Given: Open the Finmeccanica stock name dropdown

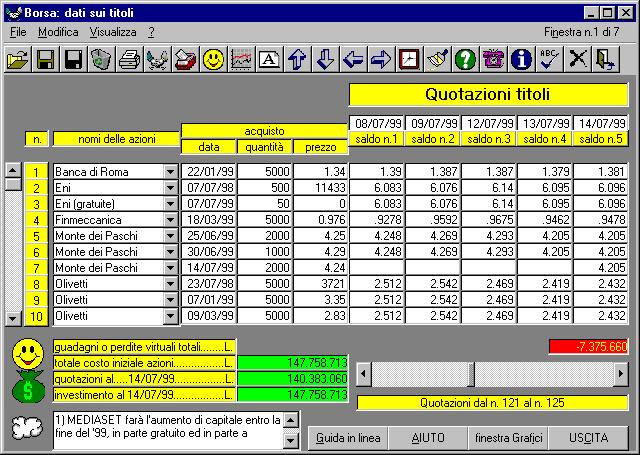Looking at the screenshot, I should click(x=170, y=220).
